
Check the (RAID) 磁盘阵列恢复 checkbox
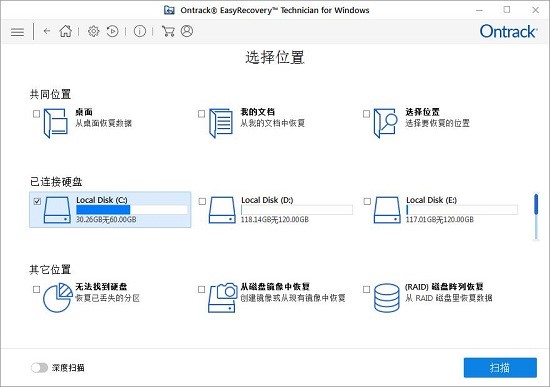point(367,289)
